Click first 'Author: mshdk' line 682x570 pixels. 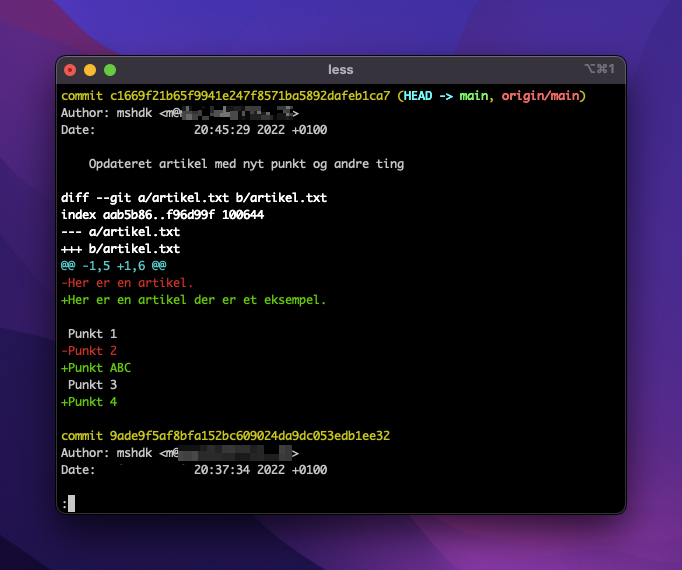(180, 113)
